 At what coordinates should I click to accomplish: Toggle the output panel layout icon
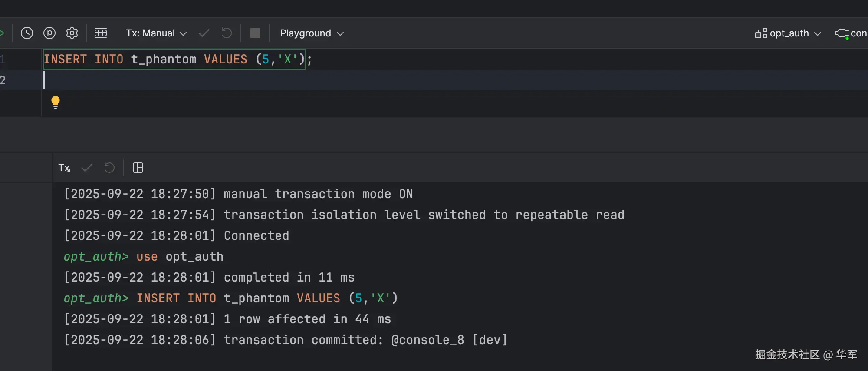138,168
